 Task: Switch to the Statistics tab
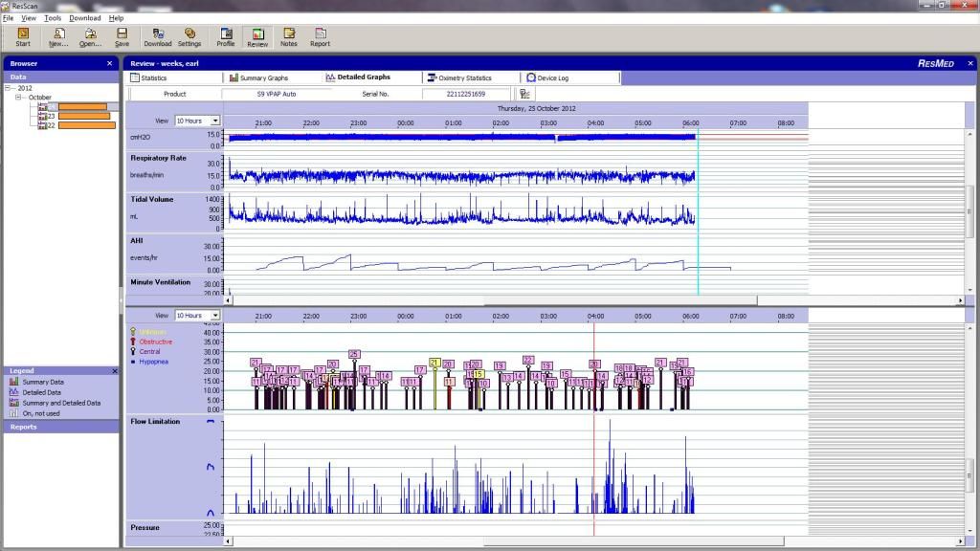[x=175, y=78]
